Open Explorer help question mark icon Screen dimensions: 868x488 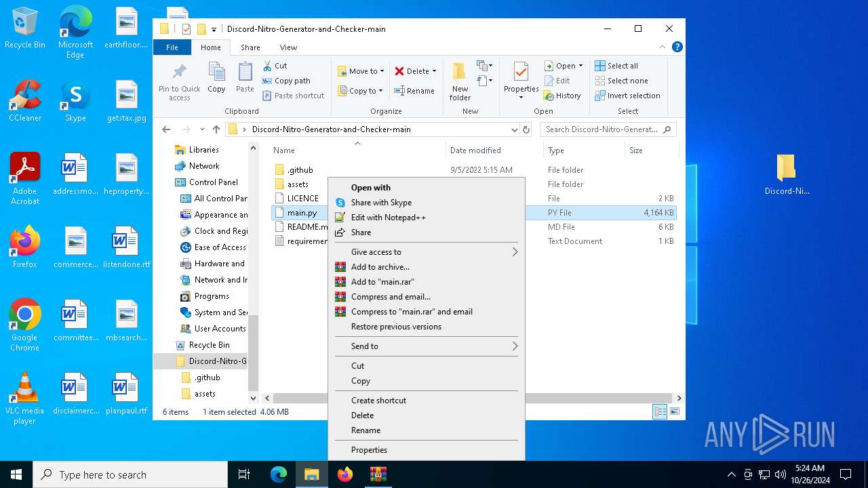pyautogui.click(x=677, y=47)
